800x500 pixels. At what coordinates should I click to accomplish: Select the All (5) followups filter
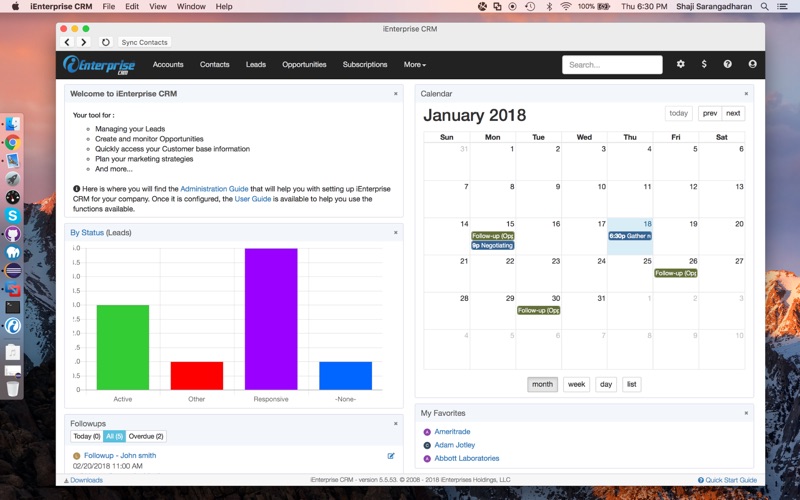[114, 437]
